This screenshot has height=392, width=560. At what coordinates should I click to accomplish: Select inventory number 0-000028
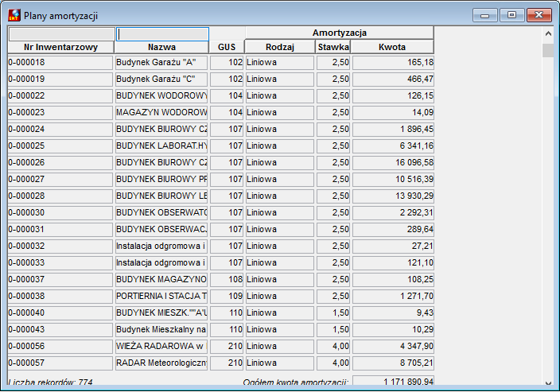click(x=60, y=196)
